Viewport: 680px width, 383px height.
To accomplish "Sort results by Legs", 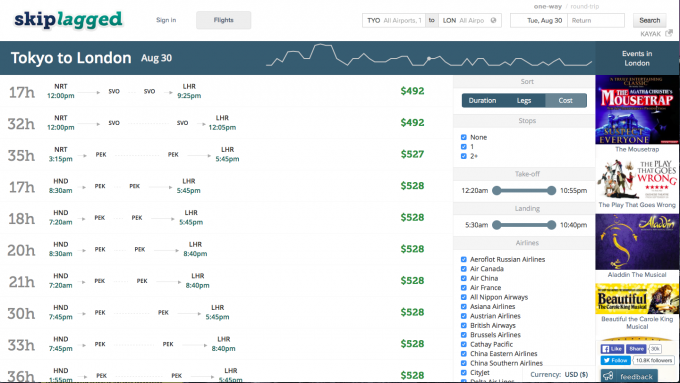I will tap(524, 101).
